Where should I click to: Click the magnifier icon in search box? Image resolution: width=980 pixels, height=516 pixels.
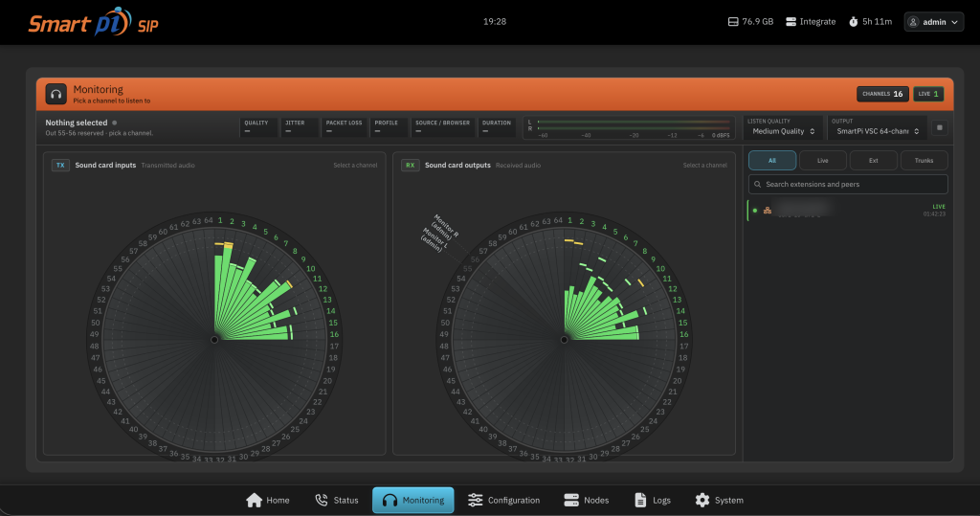(758, 185)
